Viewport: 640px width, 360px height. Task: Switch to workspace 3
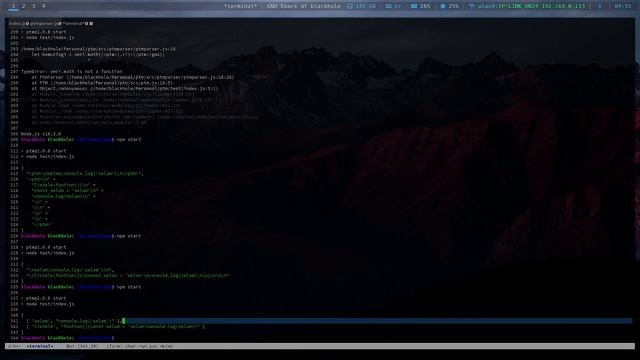33,6
